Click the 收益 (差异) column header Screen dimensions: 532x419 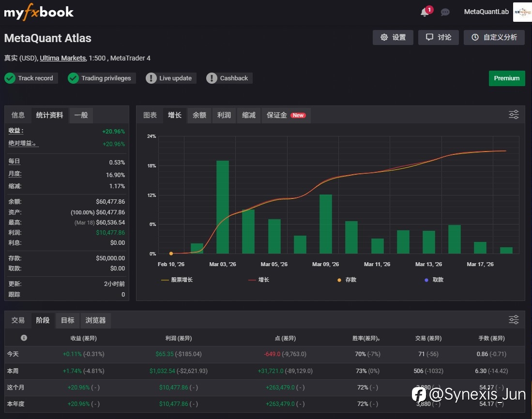[x=83, y=338]
